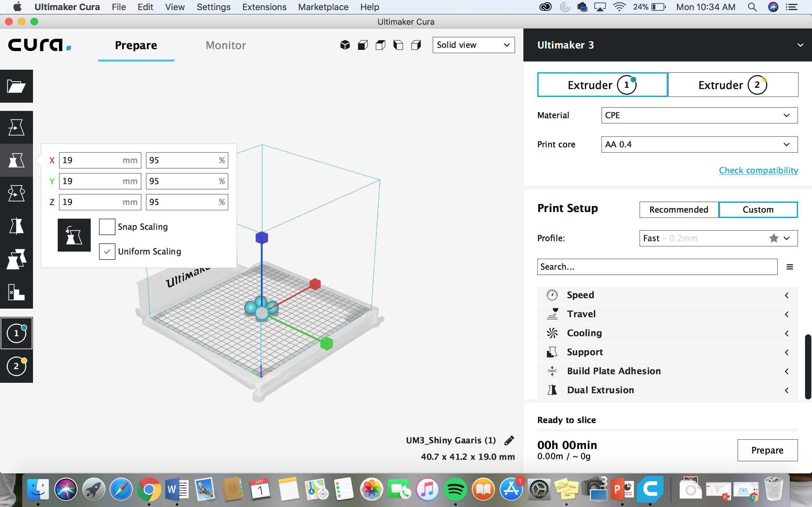812x507 pixels.
Task: Click the Per Model Settings icon
Action: pyautogui.click(x=16, y=259)
